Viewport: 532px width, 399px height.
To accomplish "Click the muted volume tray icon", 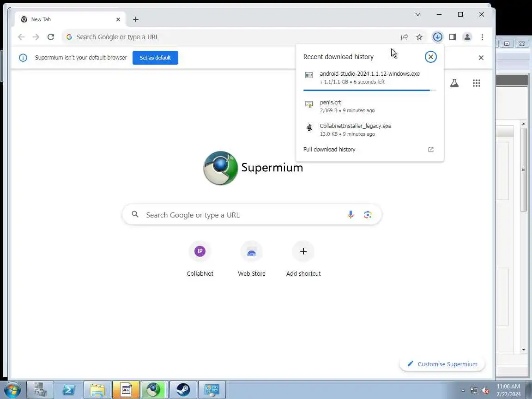I will coord(485,391).
